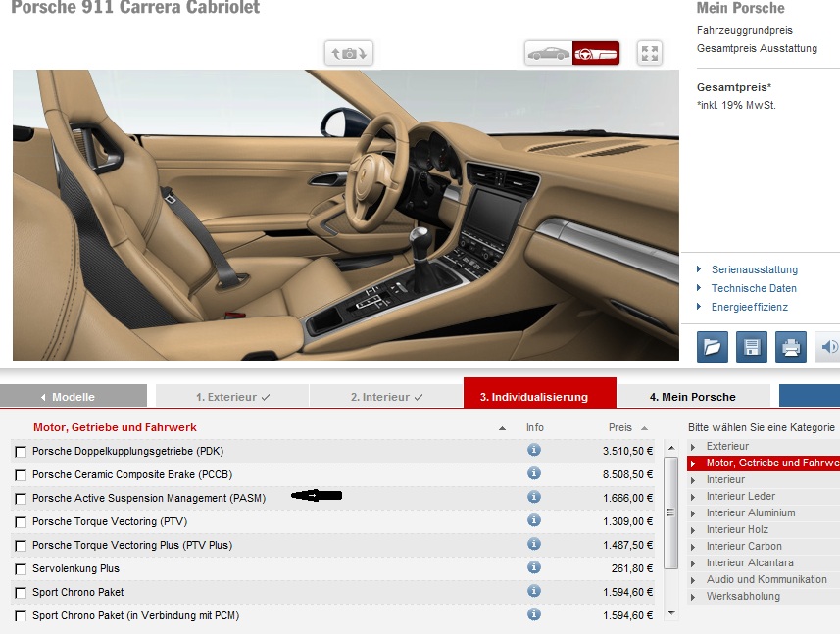Open saved configuration folder icon
The height and width of the screenshot is (634, 840).
click(712, 347)
